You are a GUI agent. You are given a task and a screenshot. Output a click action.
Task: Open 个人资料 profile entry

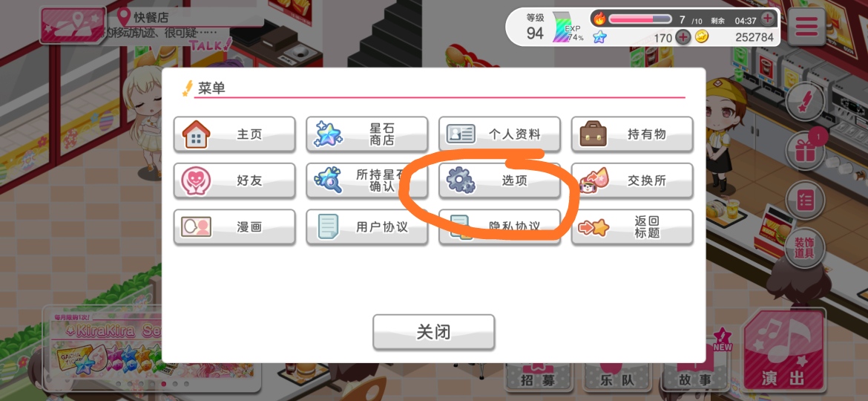(499, 134)
